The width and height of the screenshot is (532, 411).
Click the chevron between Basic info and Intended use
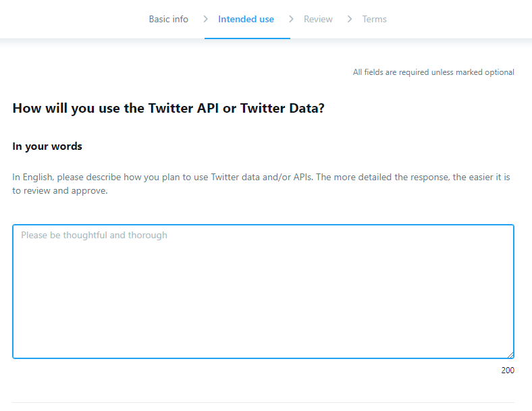click(205, 19)
